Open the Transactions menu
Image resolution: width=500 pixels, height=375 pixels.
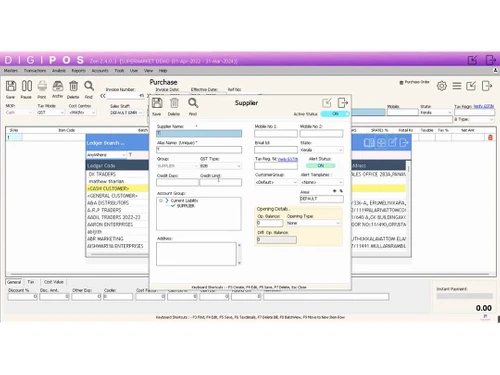[35, 71]
